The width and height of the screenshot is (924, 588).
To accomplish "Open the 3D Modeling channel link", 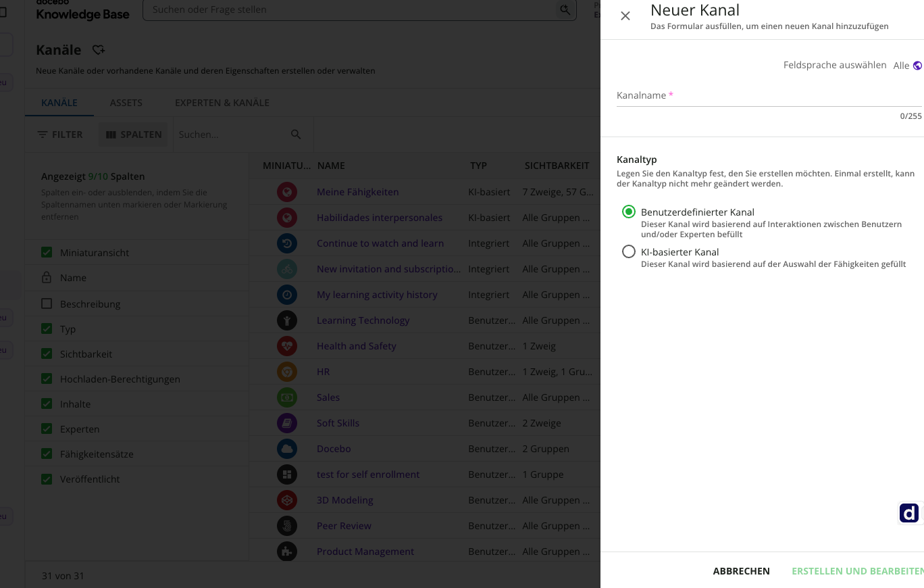I will click(345, 500).
